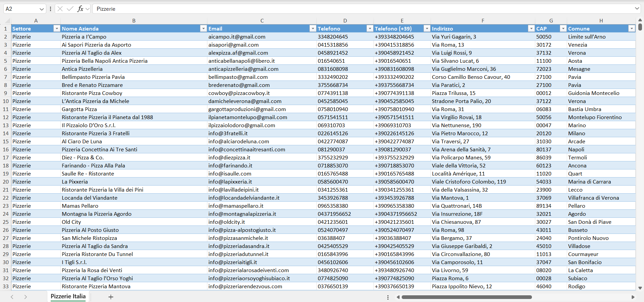Click the previous sheet navigation arrow
Viewport: 644px width, 302px height.
tap(12, 297)
